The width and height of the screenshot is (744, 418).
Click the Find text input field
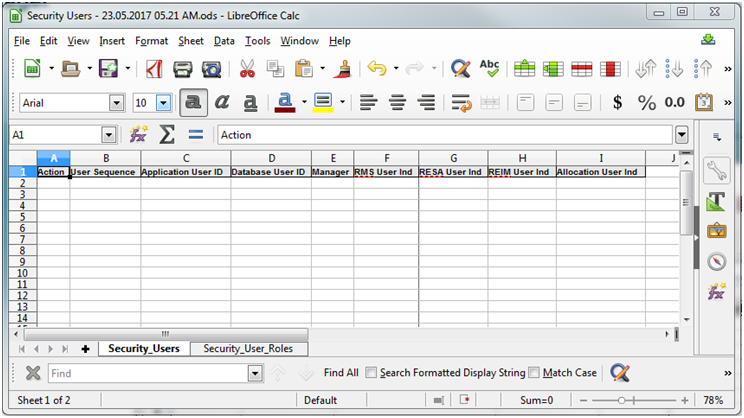148,374
